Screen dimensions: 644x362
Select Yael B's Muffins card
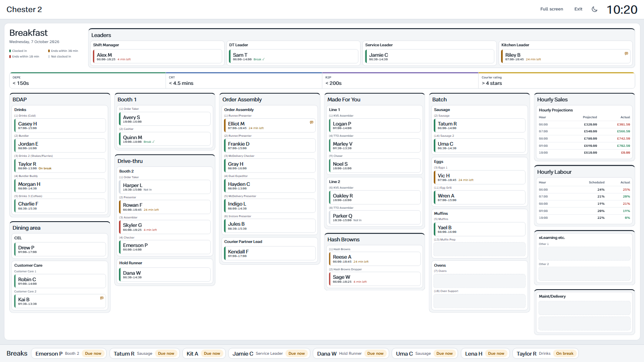(479, 229)
